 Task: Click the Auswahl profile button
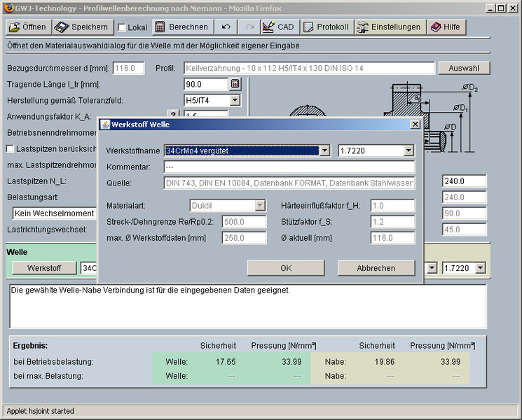pos(464,68)
